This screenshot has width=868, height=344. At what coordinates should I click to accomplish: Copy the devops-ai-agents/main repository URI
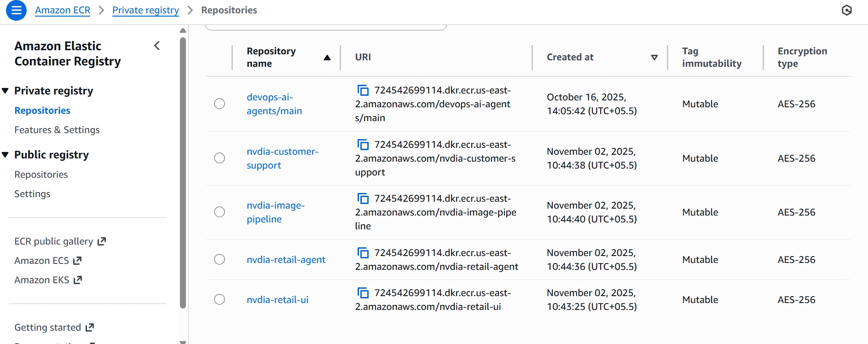363,90
